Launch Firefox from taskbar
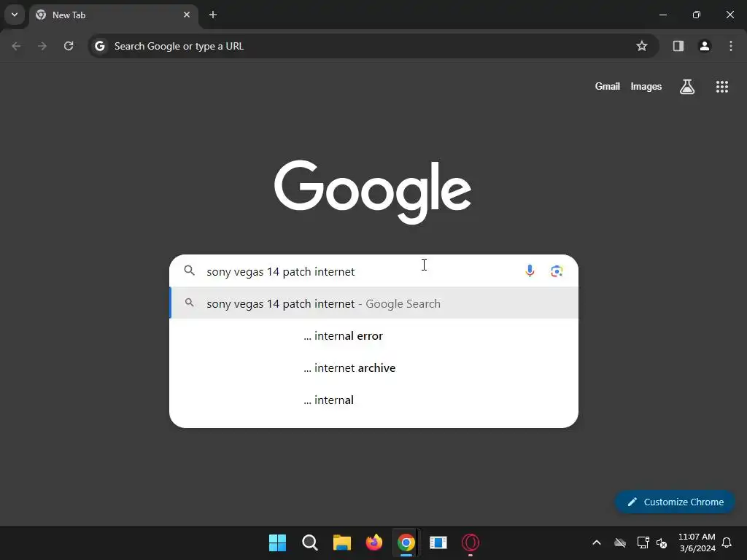Viewport: 747px width, 560px height. 374,542
